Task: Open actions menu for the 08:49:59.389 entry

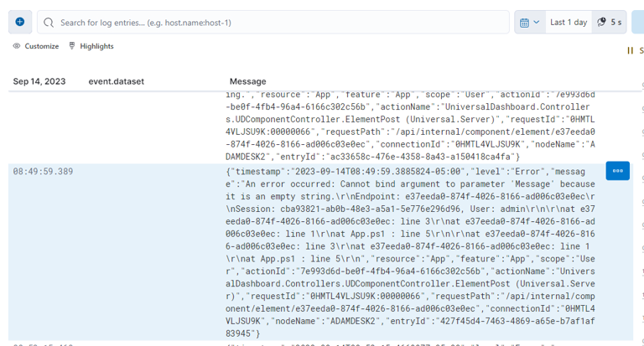Action: point(618,171)
